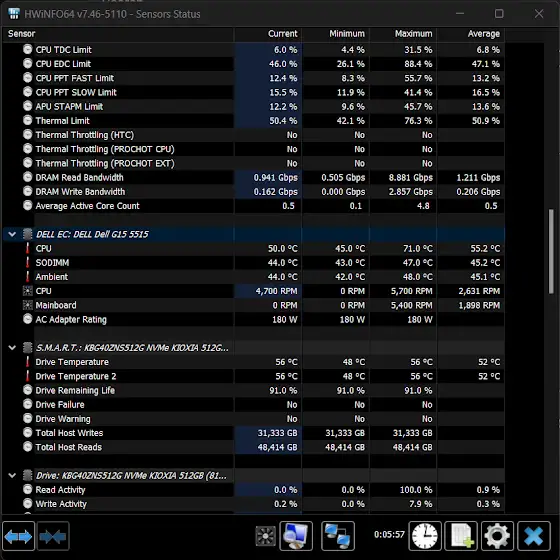Collapse the S.M.A.R.T. KIOXIA sensor group
Viewport: 560px width, 560px height.
click(x=12, y=348)
